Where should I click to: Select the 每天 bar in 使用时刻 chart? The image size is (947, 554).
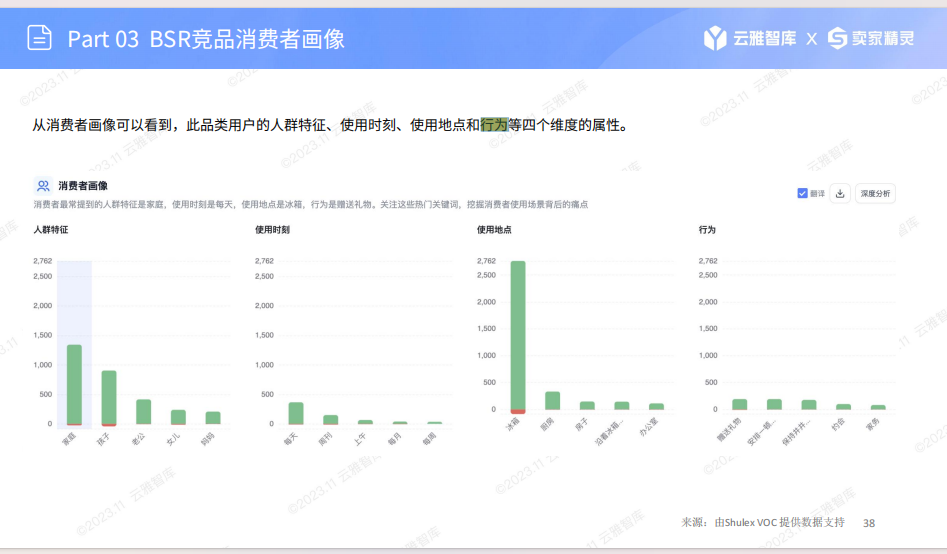point(296,413)
